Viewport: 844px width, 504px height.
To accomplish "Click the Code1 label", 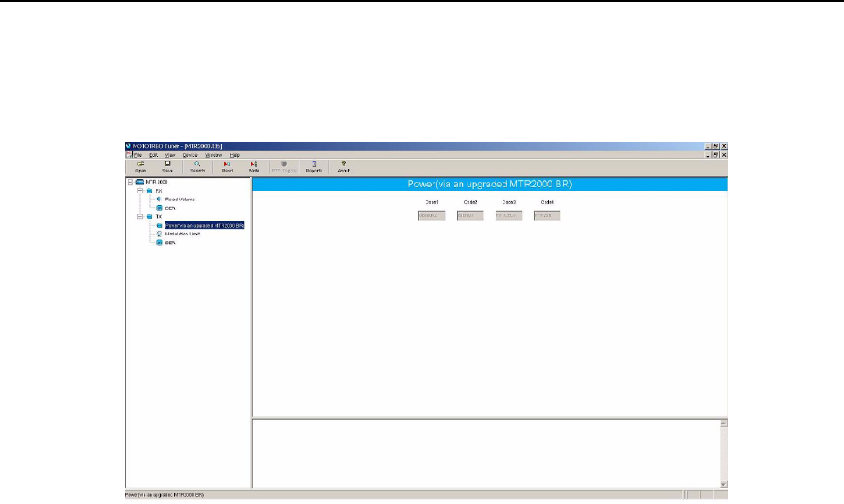I will coord(432,202).
